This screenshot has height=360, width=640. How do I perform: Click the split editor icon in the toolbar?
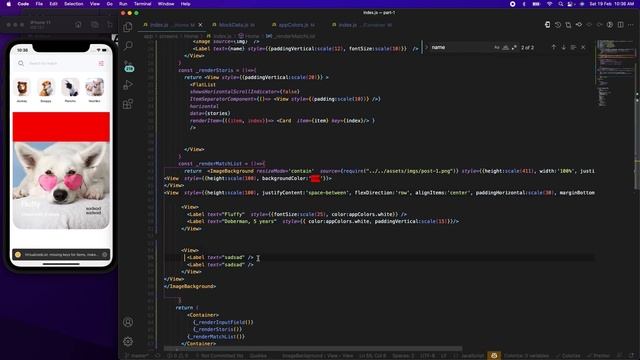(x=620, y=25)
